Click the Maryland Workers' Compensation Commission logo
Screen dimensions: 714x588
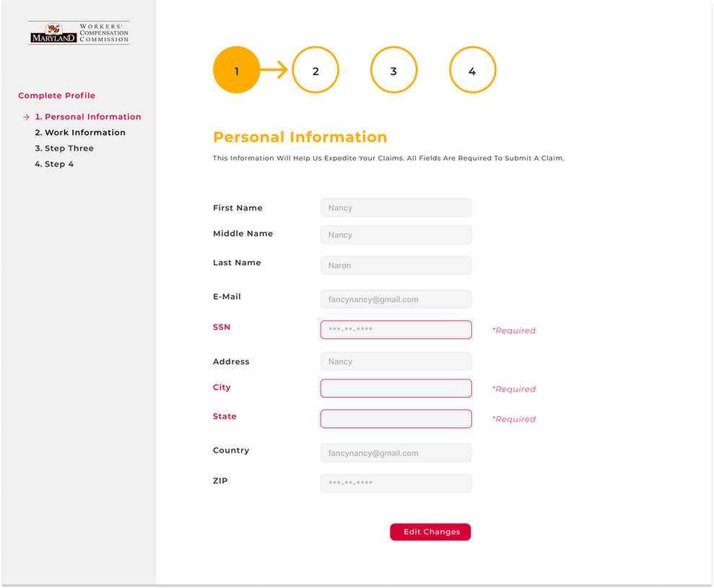(79, 33)
